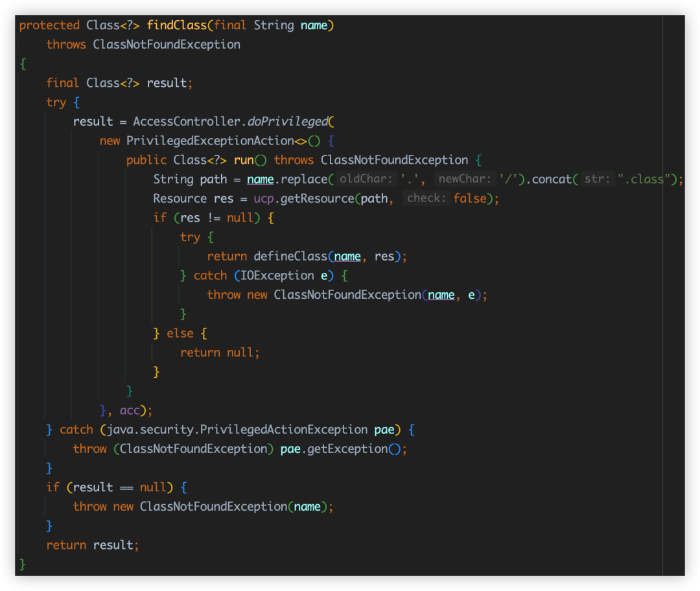Click the 'return null;' statement
This screenshot has height=591, width=700.
click(220, 353)
